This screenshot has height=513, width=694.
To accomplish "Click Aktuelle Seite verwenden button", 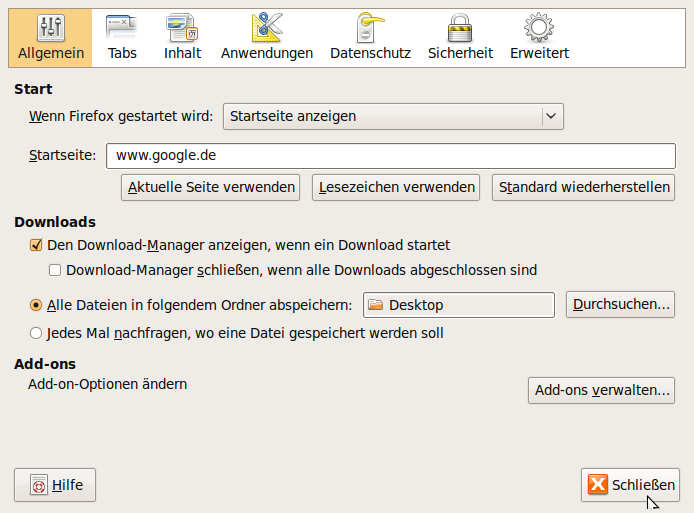I will (x=211, y=187).
